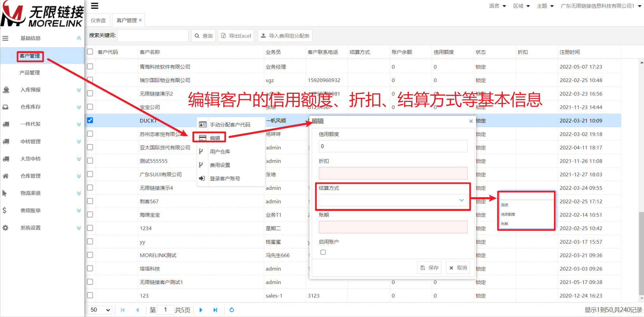Check the 测试555555 row checkbox
The image size is (644, 317).
[x=90, y=161]
